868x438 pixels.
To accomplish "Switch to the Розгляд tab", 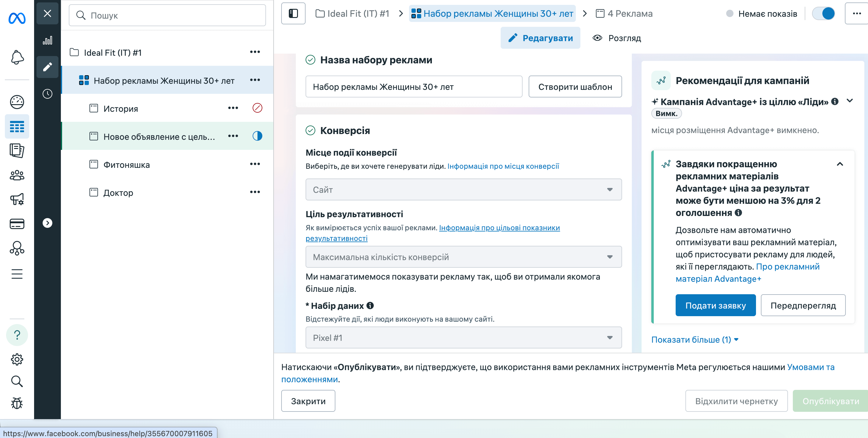I will (617, 38).
